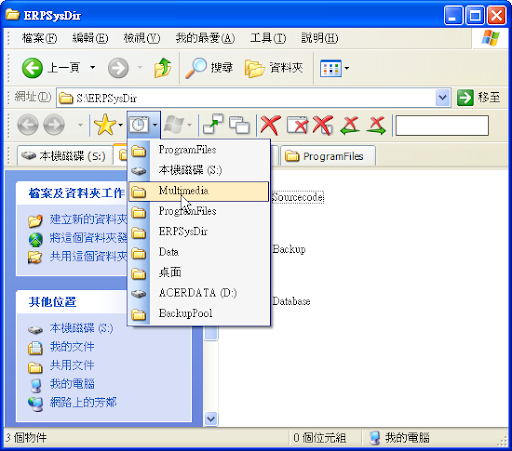Expand the views dropdown arrow

click(347, 68)
